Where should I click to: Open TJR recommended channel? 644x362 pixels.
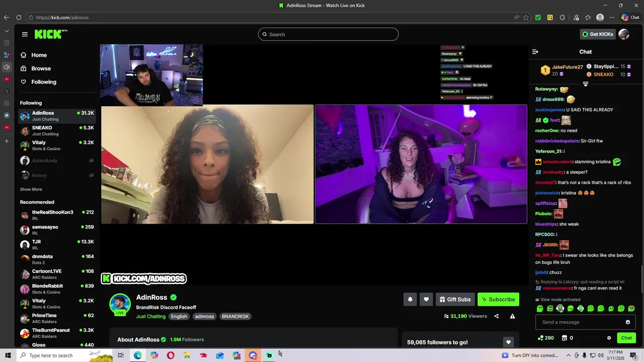tap(57, 244)
